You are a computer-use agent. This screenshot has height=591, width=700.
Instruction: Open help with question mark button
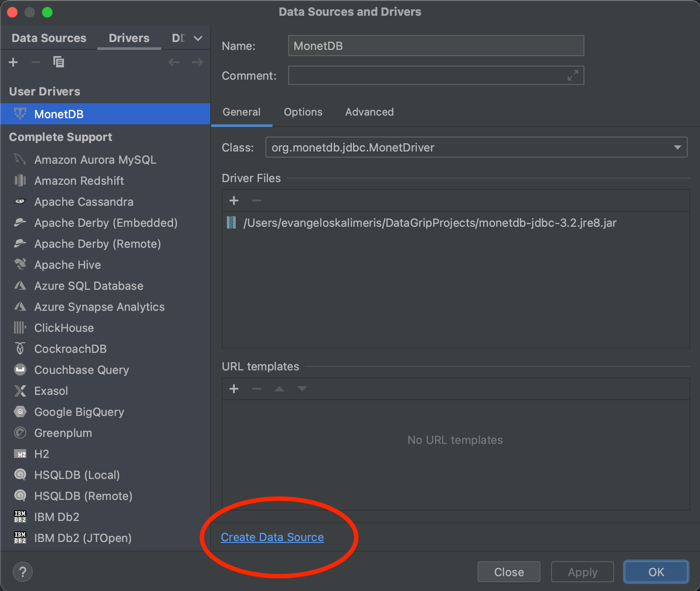coord(23,572)
